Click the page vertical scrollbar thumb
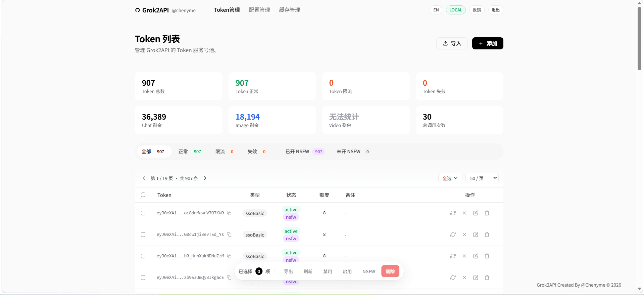644x295 pixels. [x=640, y=39]
